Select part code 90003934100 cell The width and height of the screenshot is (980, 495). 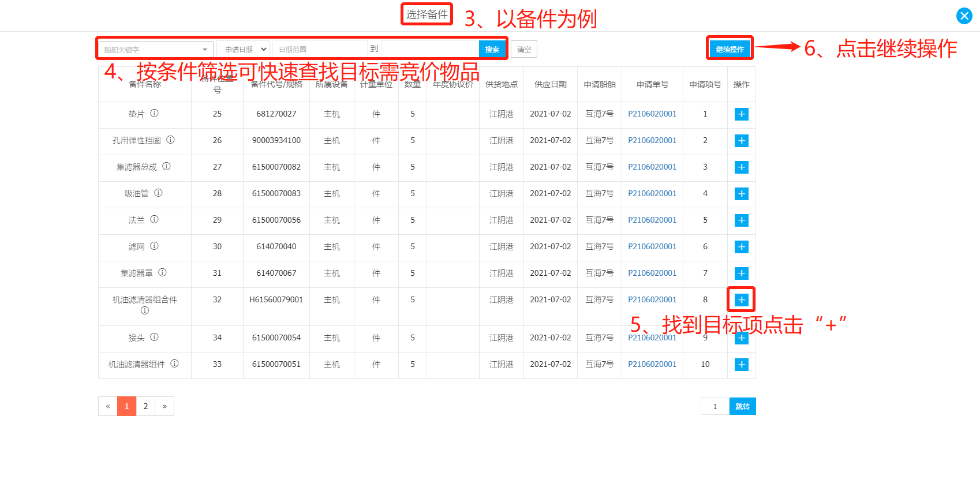(x=276, y=141)
